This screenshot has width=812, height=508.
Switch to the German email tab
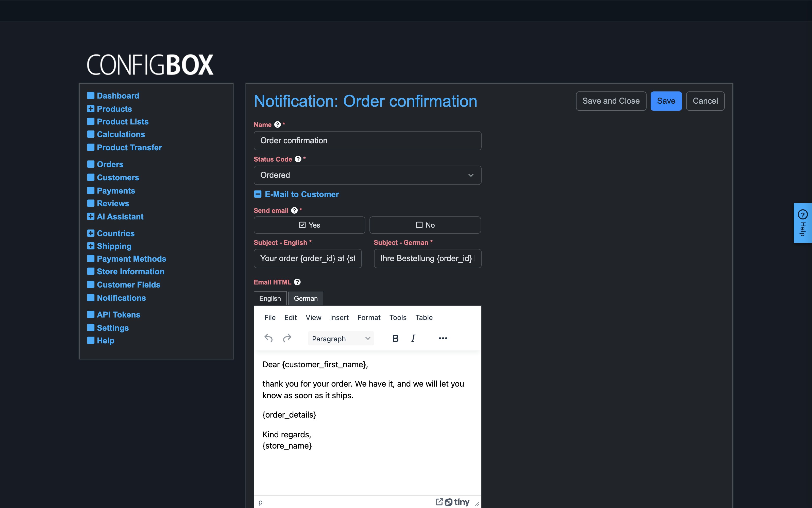(306, 298)
